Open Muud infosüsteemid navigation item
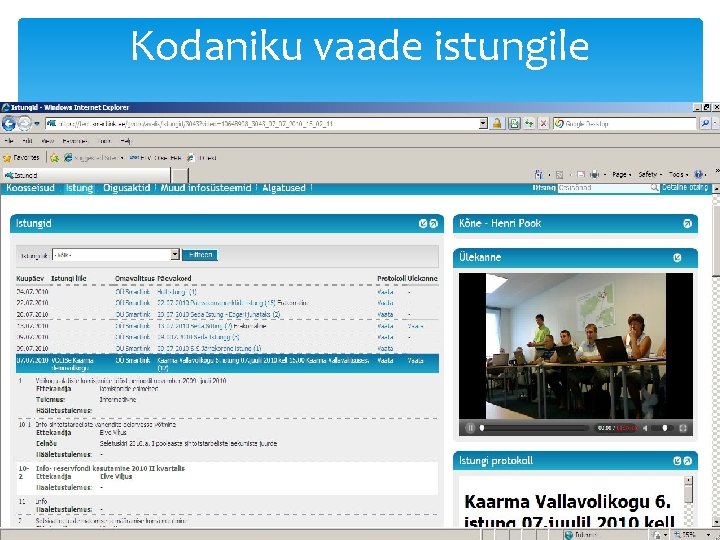 coord(206,188)
